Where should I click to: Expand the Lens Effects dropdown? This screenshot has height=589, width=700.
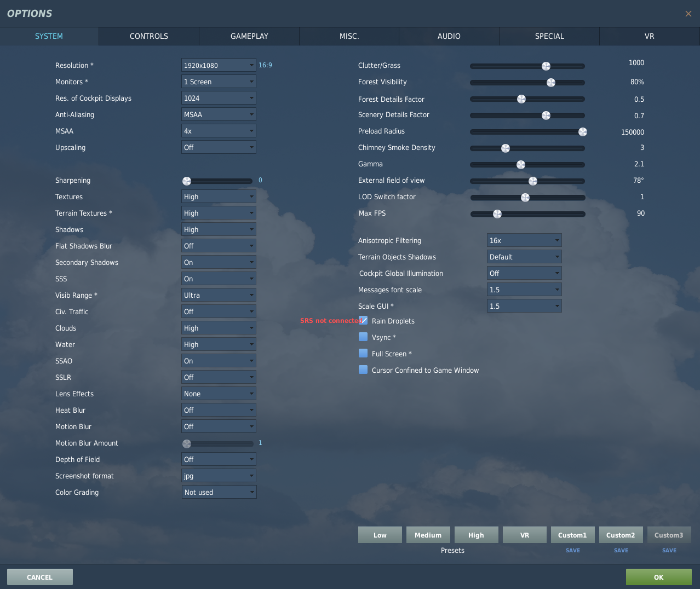tap(219, 394)
